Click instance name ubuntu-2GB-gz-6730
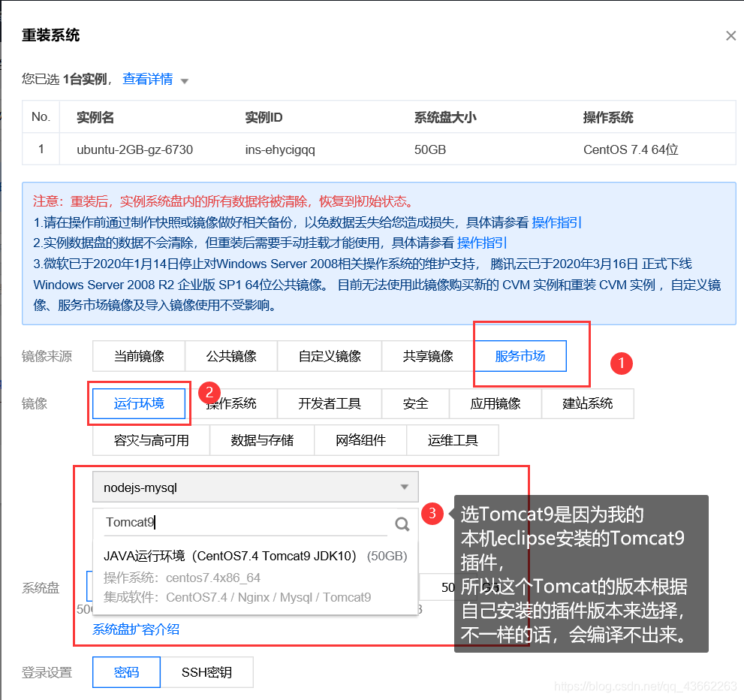The width and height of the screenshot is (744, 700). click(x=134, y=149)
